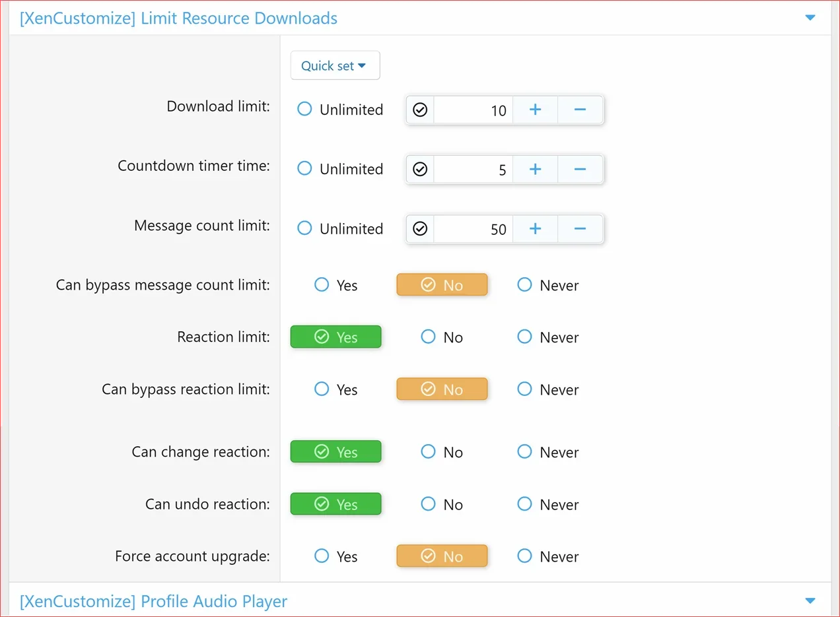Select Unlimited for Download limit

coord(304,109)
